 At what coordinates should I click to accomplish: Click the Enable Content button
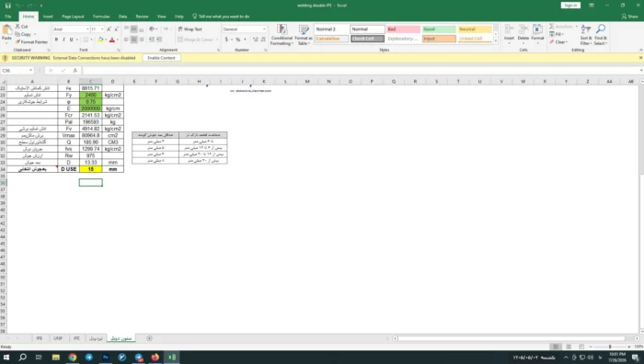point(161,58)
